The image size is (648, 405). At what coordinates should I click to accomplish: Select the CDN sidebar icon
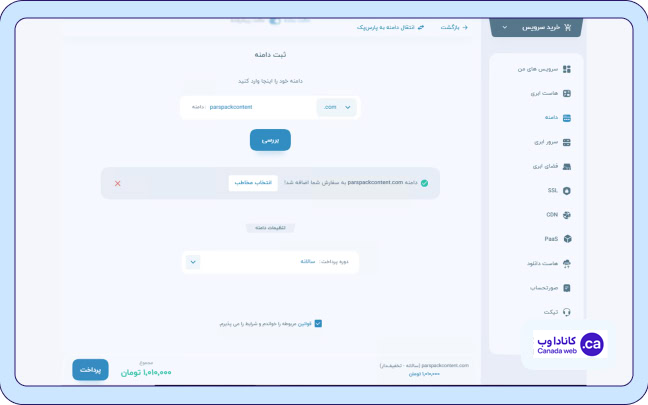pyautogui.click(x=566, y=214)
